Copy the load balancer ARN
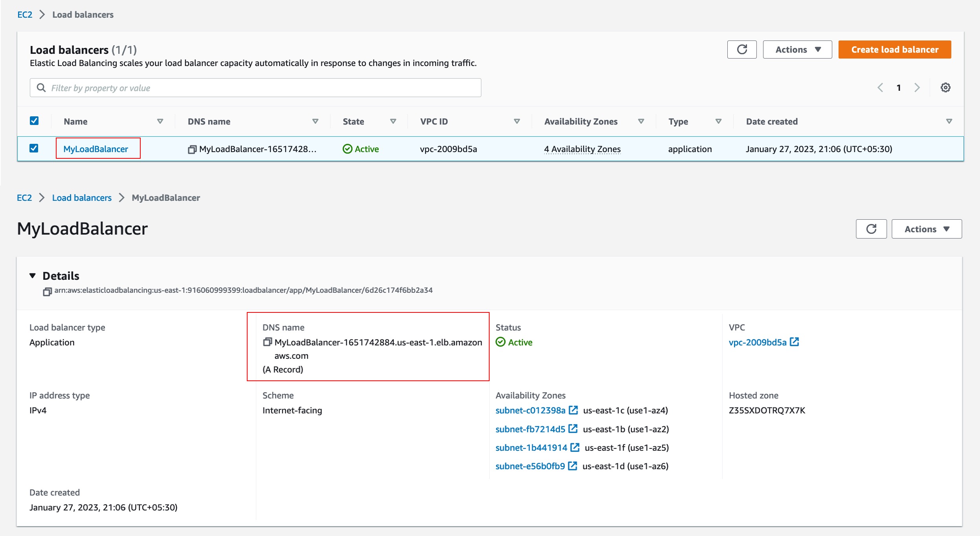 [47, 291]
